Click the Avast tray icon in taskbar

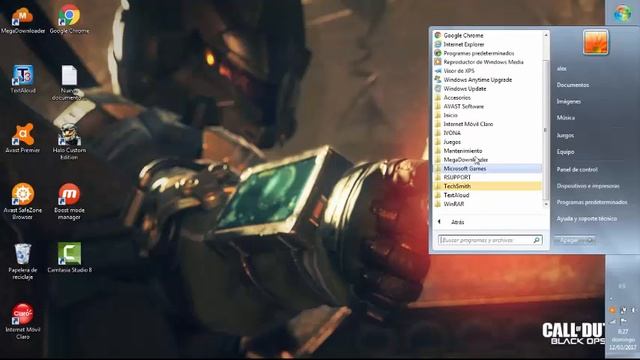click(612, 311)
